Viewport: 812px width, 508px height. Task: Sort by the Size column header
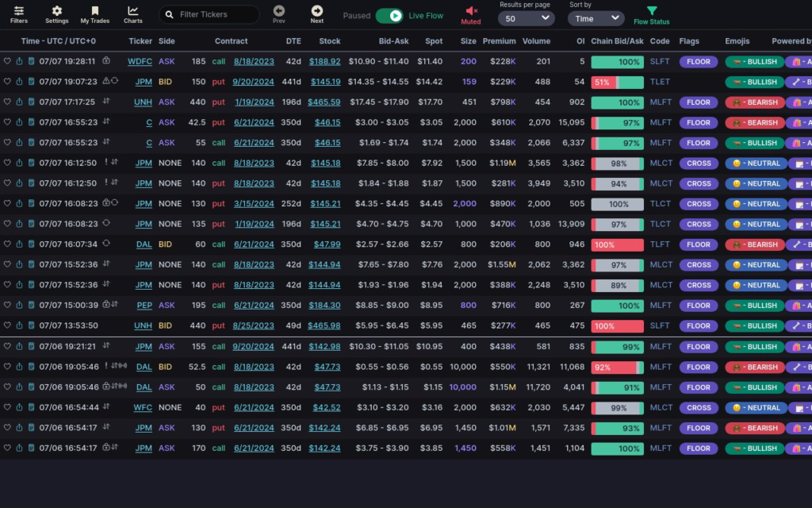pyautogui.click(x=468, y=41)
